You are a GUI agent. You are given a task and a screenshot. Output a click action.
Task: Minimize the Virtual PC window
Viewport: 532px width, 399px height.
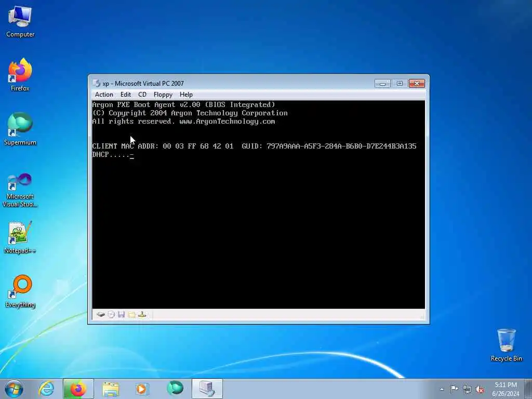coord(382,84)
